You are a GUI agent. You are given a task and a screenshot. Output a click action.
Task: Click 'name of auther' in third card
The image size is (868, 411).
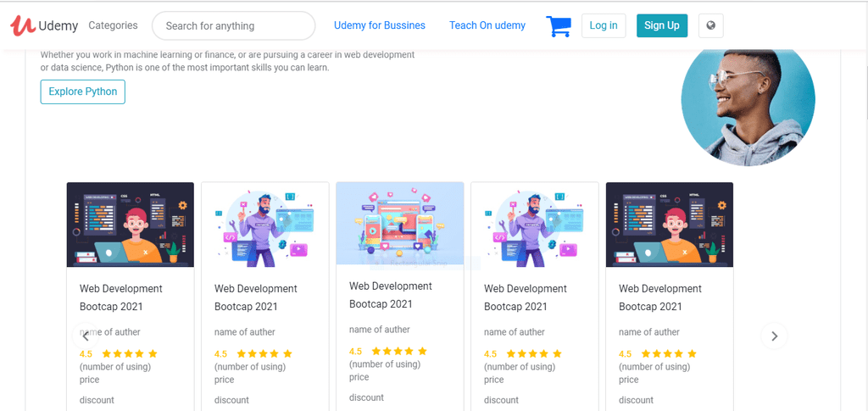[x=380, y=329]
